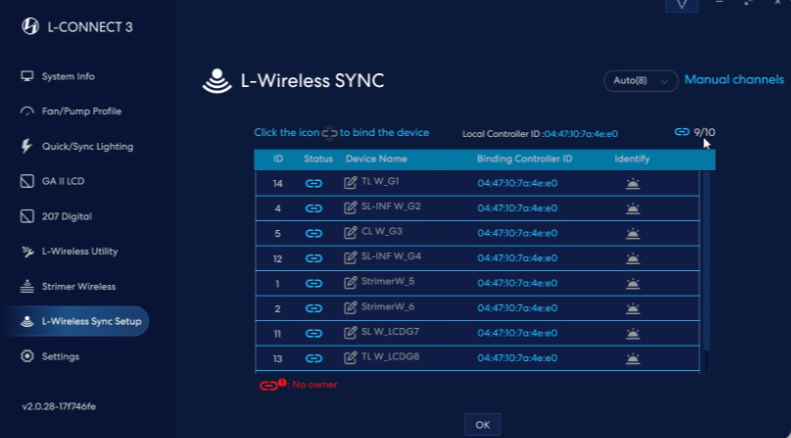Select GA II LCD in the sidebar
Viewport: 791px width, 438px height.
[52, 182]
